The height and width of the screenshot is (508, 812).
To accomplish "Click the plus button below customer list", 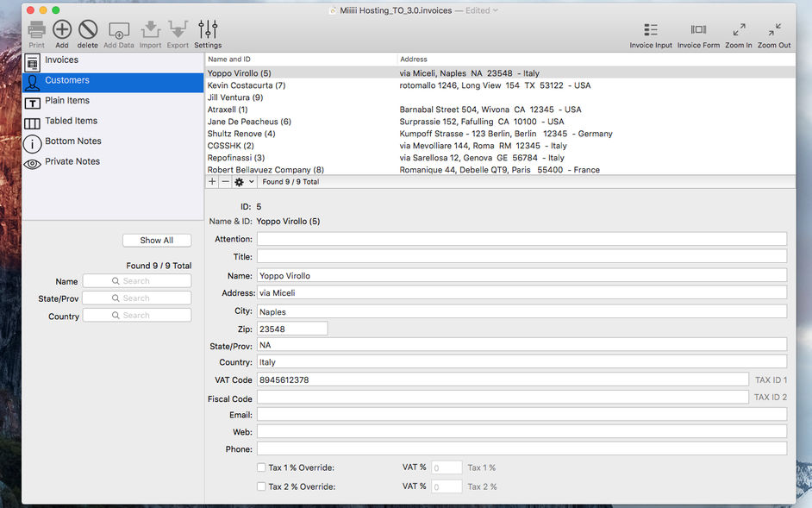I will tap(212, 181).
